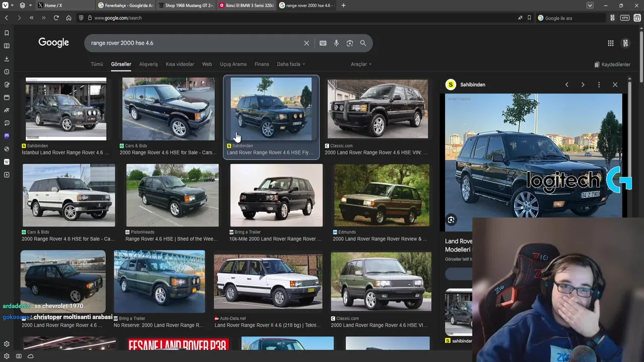Click the rewind history double-arrow button
Screen dimensions: 644x362
(x=31, y=18)
